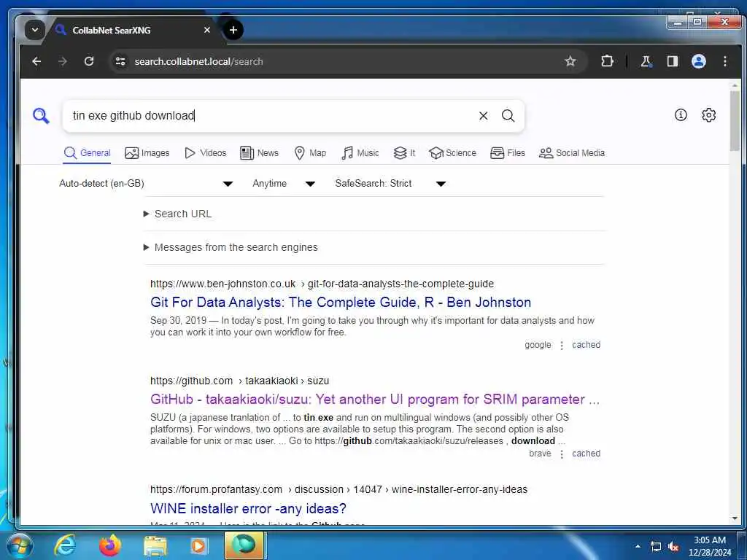Click the page vertical scrollbar thumb
Viewport: 747px width, 560px height.
click(x=735, y=122)
